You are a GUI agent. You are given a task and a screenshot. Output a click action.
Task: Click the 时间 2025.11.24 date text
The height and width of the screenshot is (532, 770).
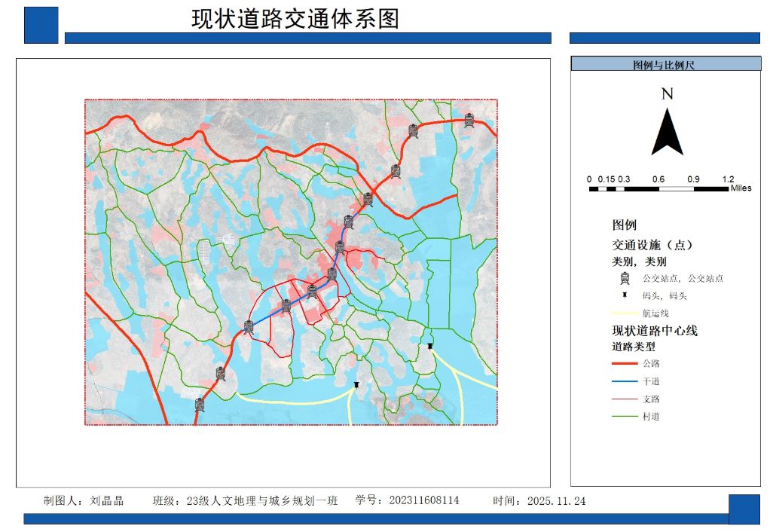[539, 500]
